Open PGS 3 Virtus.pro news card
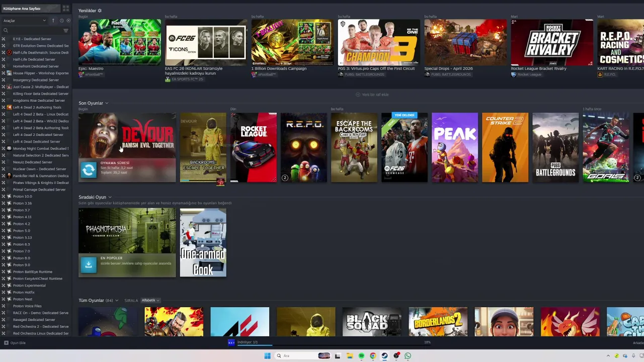644x362 pixels. [x=379, y=48]
